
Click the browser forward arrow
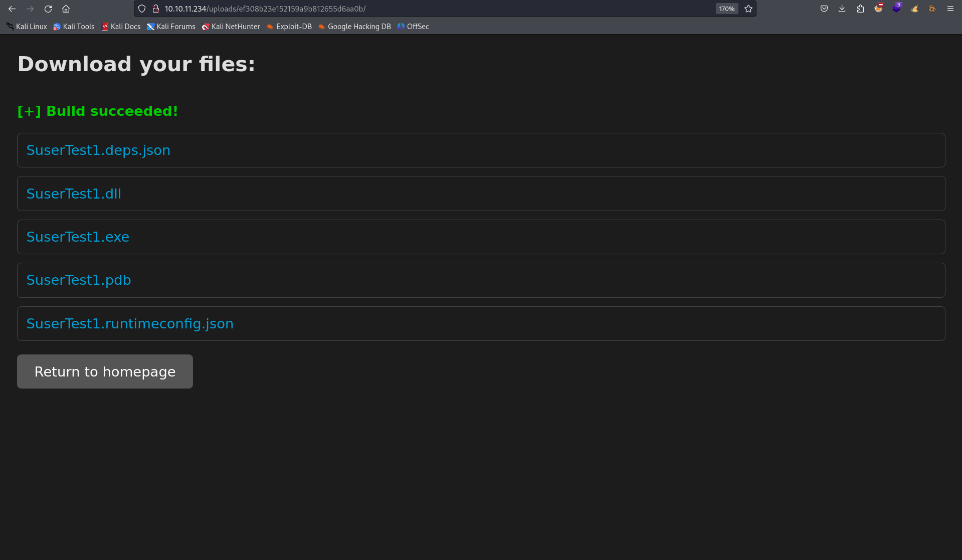[30, 9]
